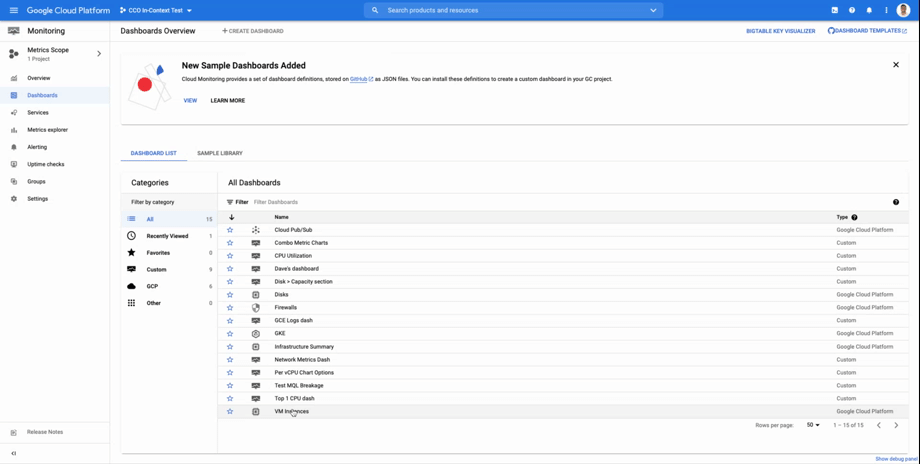Viewport: 920px width, 464px height.
Task: Star Dave's dashboard
Action: tap(230, 269)
